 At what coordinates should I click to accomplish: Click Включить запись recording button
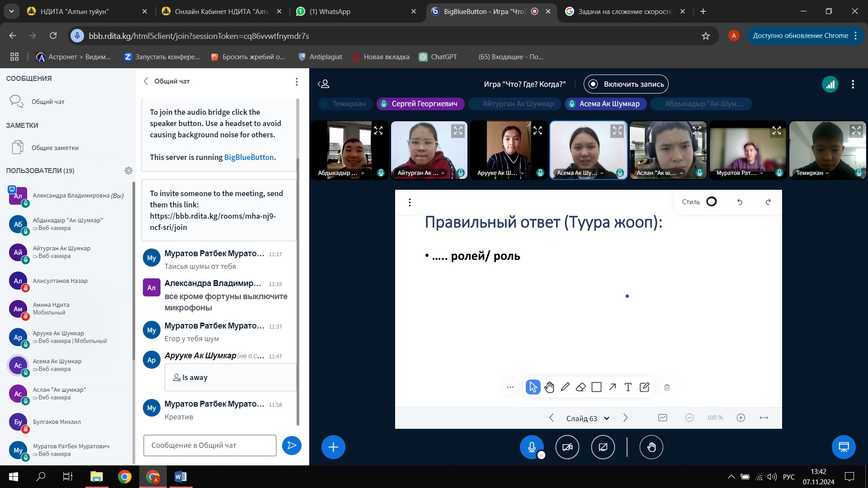(626, 84)
